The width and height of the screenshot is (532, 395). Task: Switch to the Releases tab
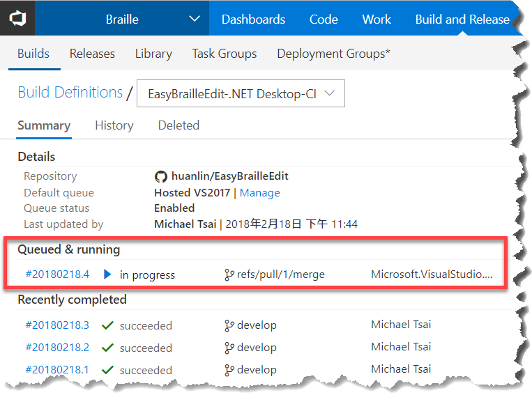(92, 54)
